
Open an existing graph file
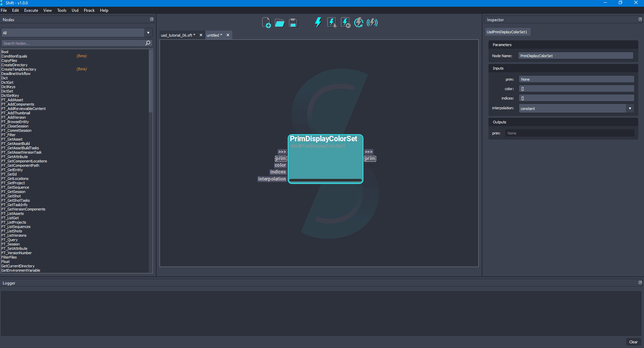pyautogui.click(x=280, y=22)
